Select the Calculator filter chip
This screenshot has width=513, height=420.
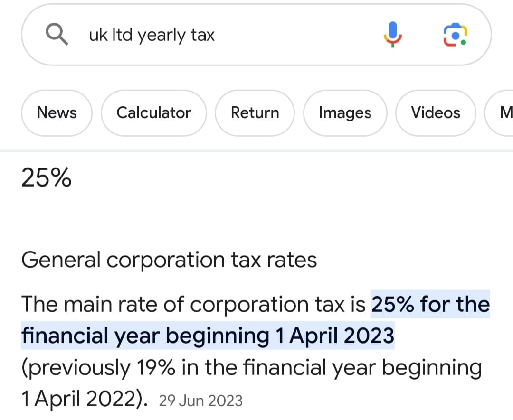click(x=154, y=113)
